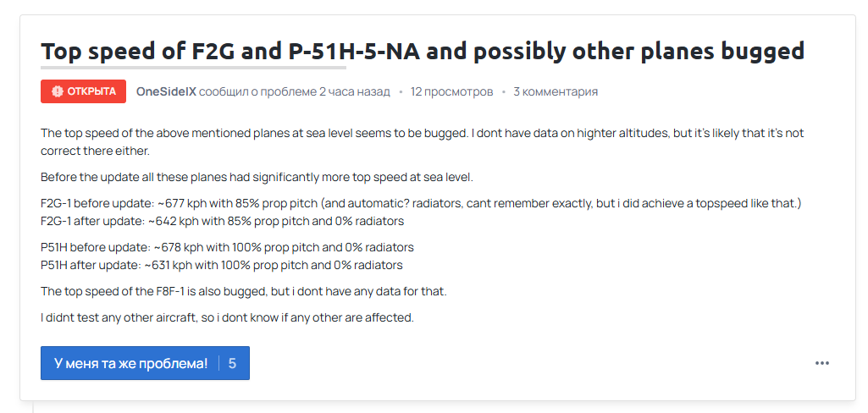Viewport: 868px width, 413px height.
Task: Click the "P51H after update: ~631 kph" line
Action: [x=222, y=265]
